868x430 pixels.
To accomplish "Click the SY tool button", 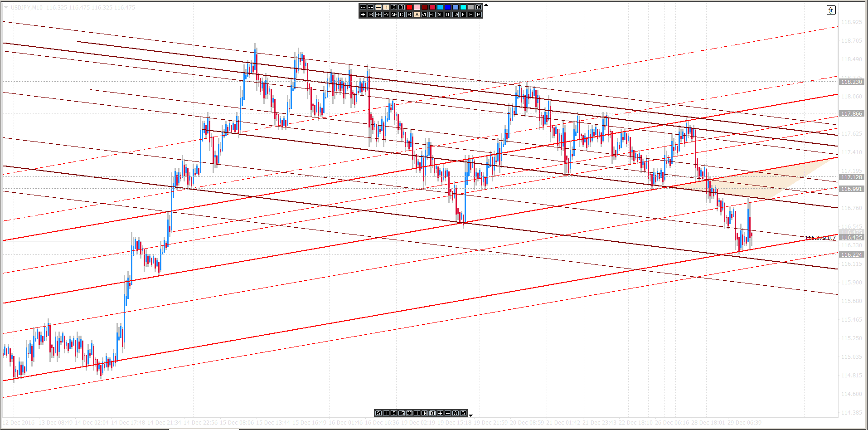I will (386, 15).
